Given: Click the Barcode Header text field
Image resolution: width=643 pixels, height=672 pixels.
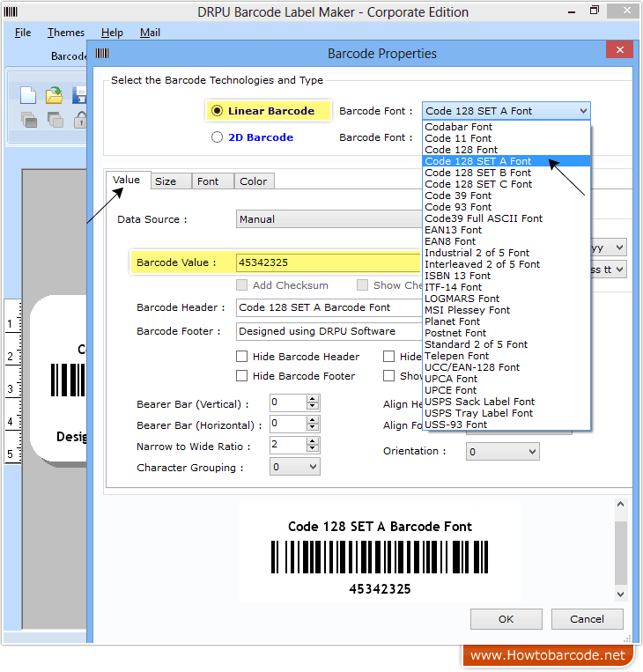Looking at the screenshot, I should click(x=329, y=307).
